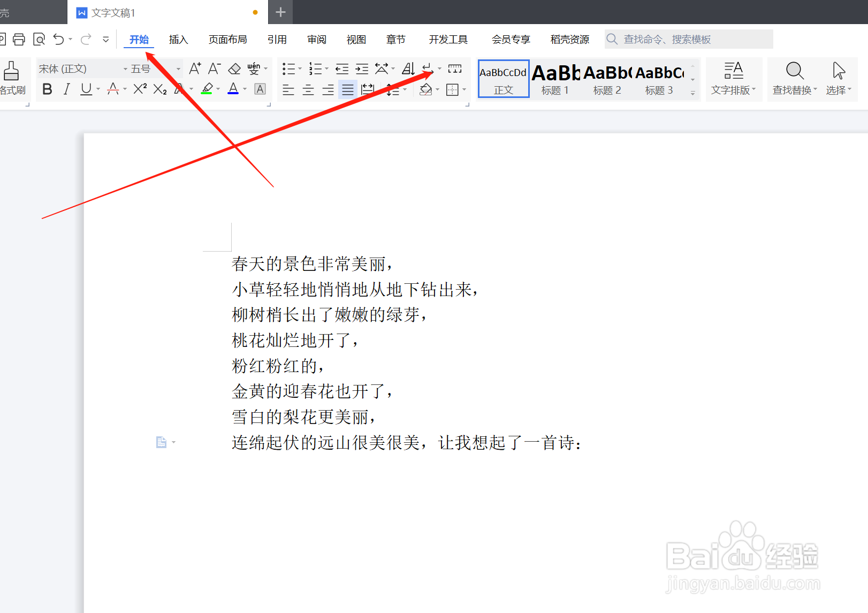Click the 文字排版 text layout icon

[733, 79]
